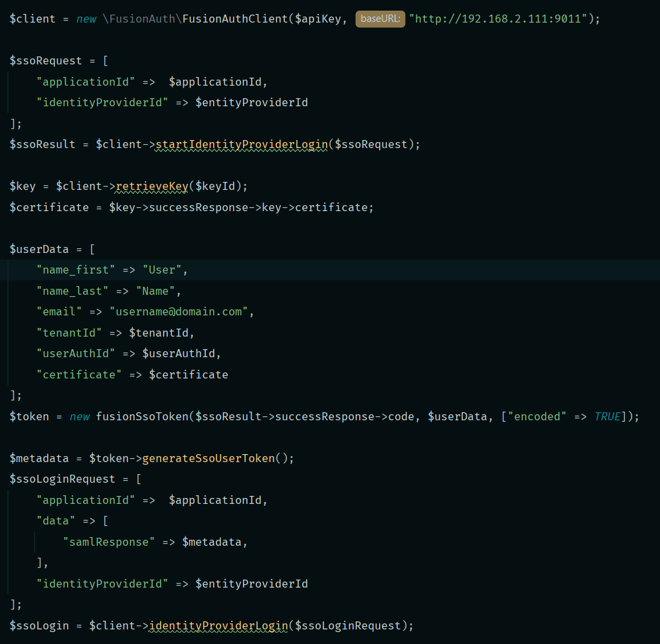Viewport: 660px width, 644px height.
Task: Click the "samlResponse" array key
Action: pyautogui.click(x=109, y=542)
